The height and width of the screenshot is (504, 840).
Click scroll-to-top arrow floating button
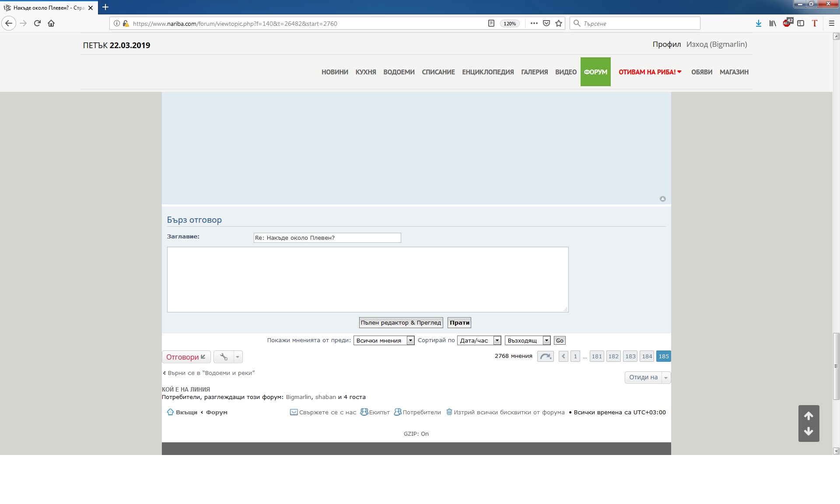click(x=808, y=416)
